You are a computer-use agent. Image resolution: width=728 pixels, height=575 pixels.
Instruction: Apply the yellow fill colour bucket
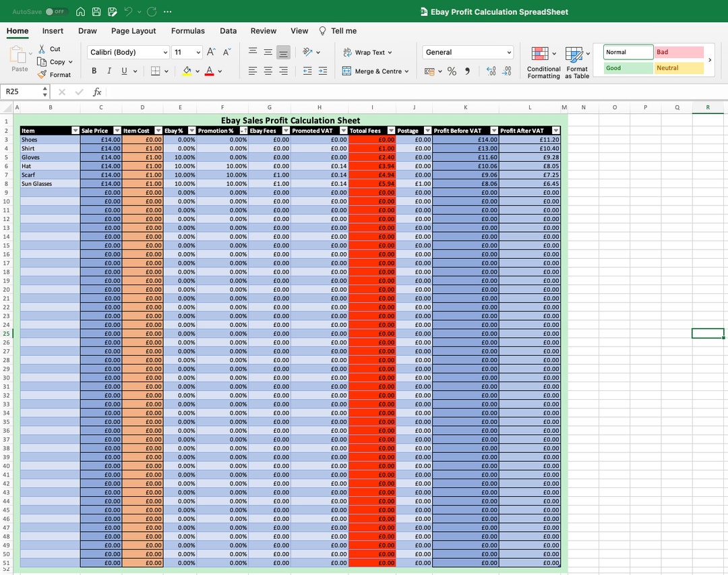pos(187,71)
